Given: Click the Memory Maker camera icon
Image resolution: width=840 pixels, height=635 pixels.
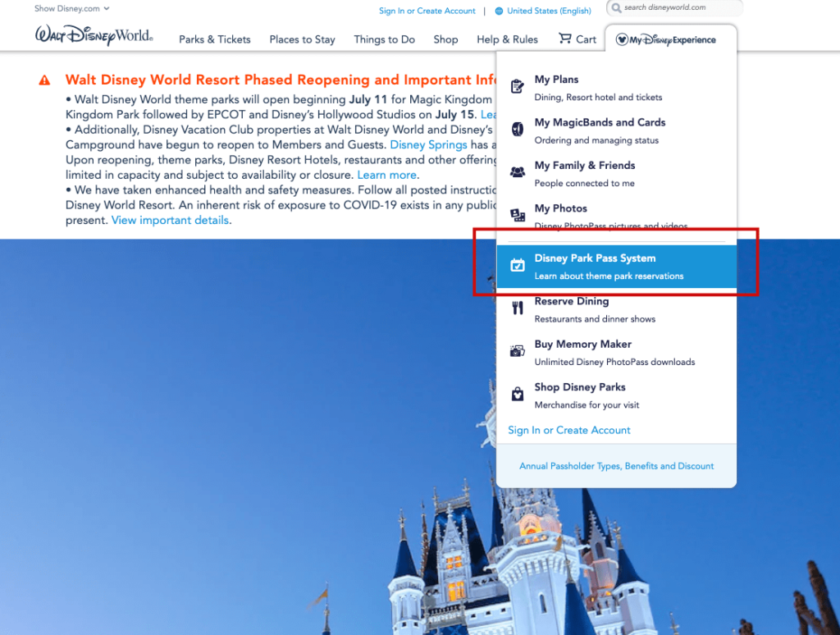Looking at the screenshot, I should click(x=517, y=350).
